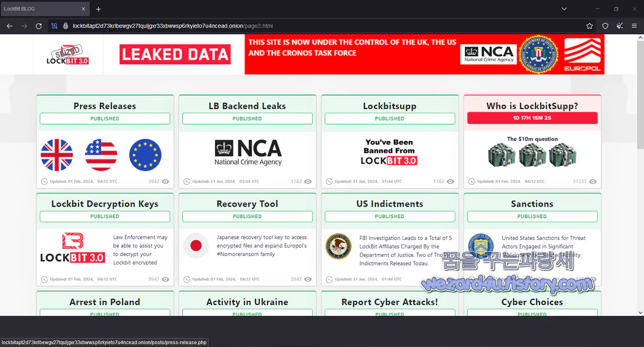644x347 pixels.
Task: Click the eye icon beside 31337 views
Action: tap(593, 182)
